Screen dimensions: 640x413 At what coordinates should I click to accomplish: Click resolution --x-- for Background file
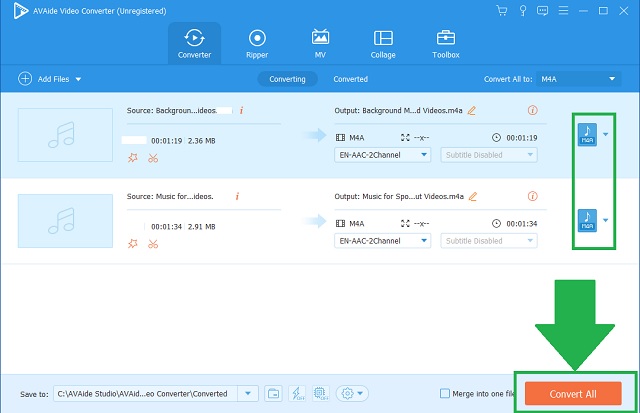coord(422,138)
